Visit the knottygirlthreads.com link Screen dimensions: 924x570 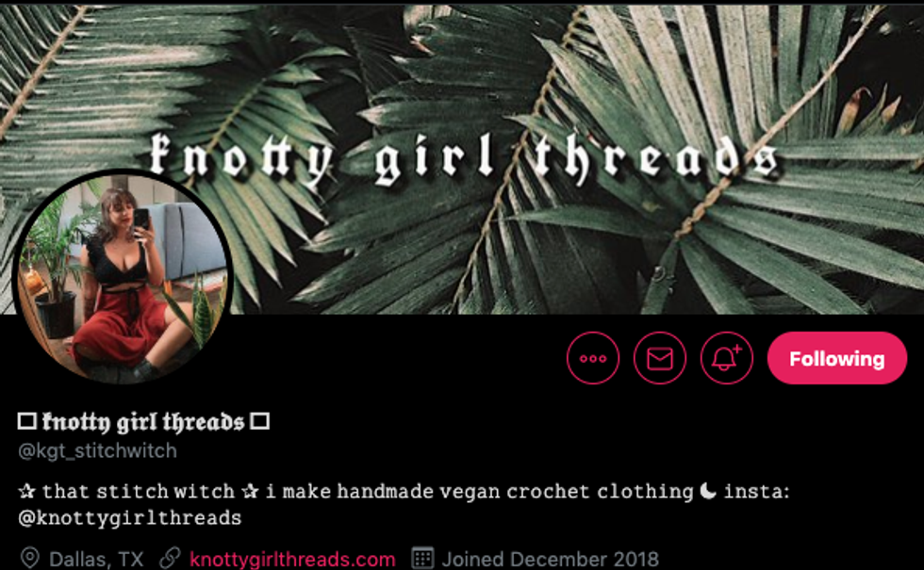click(292, 558)
